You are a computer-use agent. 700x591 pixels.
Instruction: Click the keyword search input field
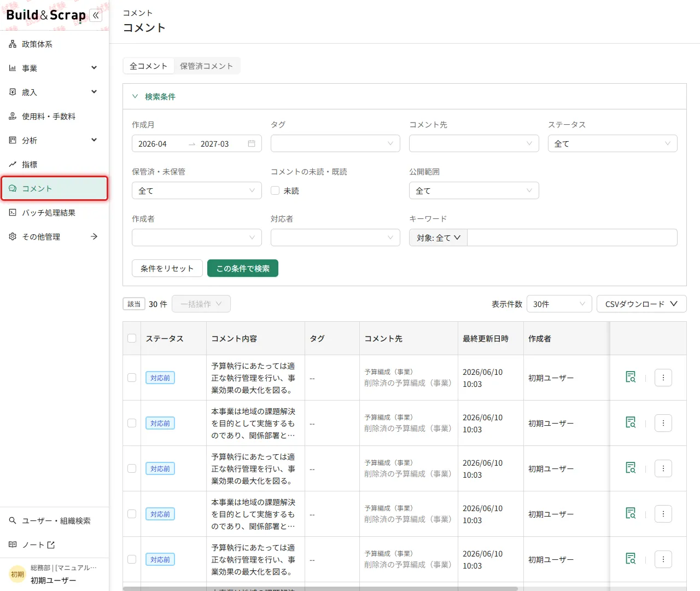[572, 237]
